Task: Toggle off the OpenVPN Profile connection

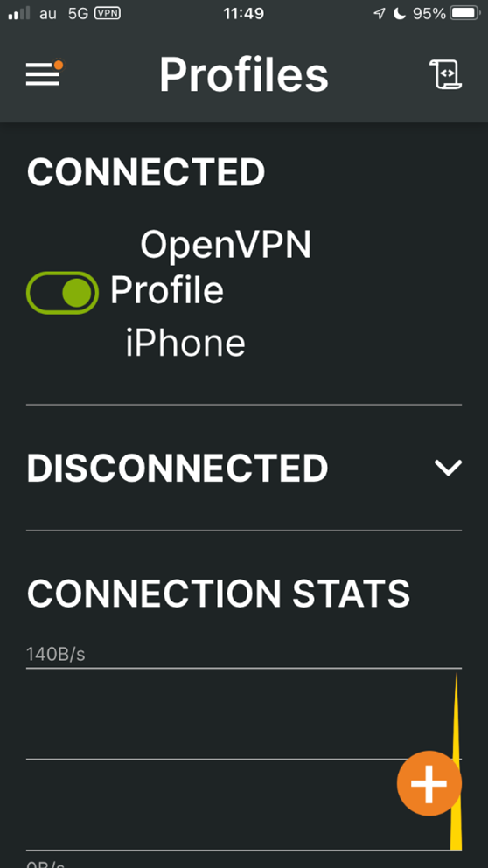Action: coord(62,292)
